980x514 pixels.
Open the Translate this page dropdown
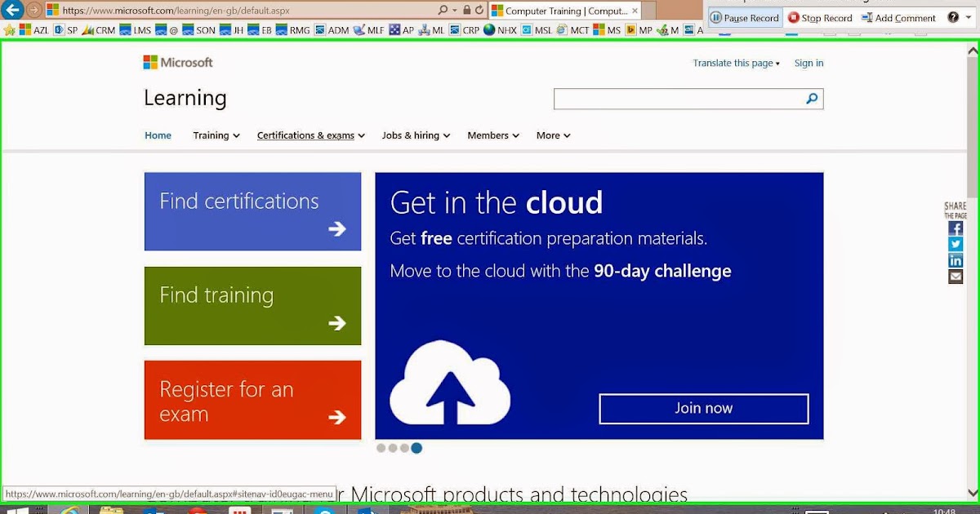(x=733, y=63)
